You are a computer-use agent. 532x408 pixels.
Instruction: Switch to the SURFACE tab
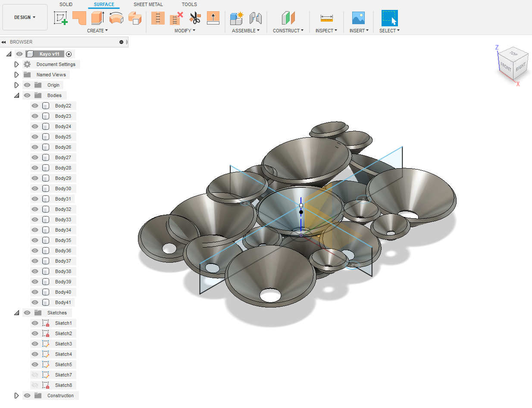coord(104,4)
